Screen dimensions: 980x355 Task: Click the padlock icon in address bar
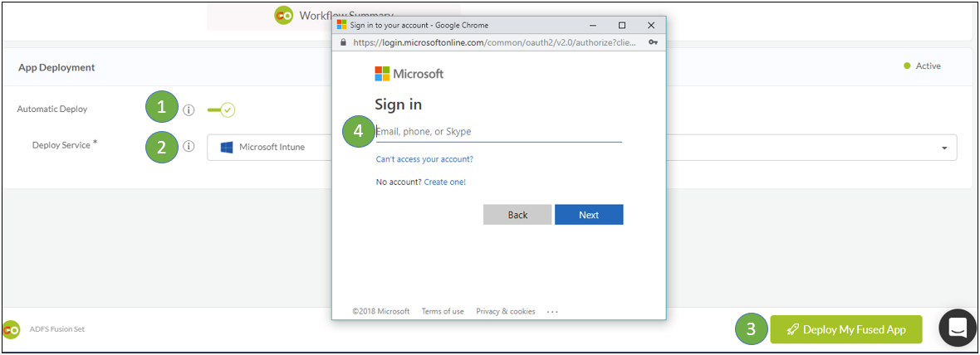[342, 42]
